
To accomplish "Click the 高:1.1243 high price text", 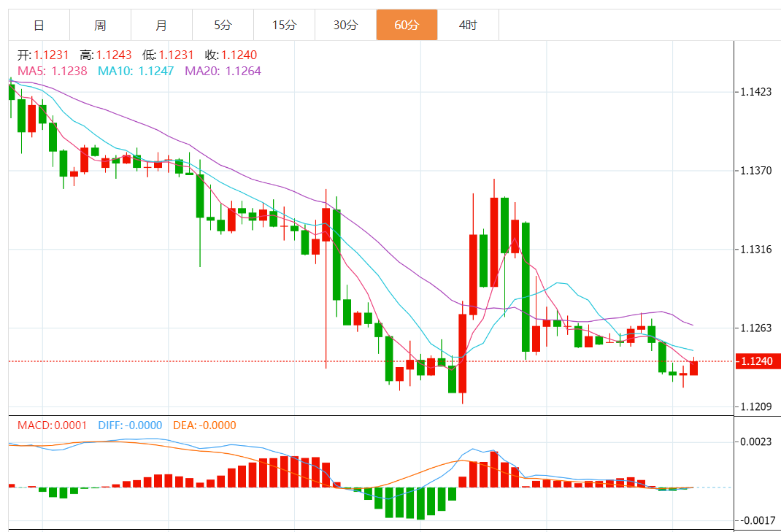I will (x=106, y=55).
